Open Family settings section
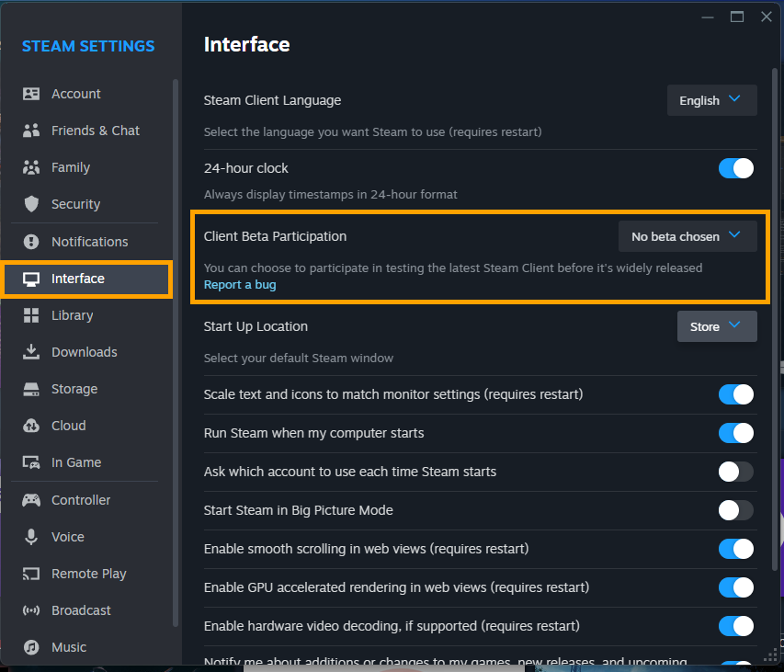Viewport: 784px width, 672px height. point(87,167)
